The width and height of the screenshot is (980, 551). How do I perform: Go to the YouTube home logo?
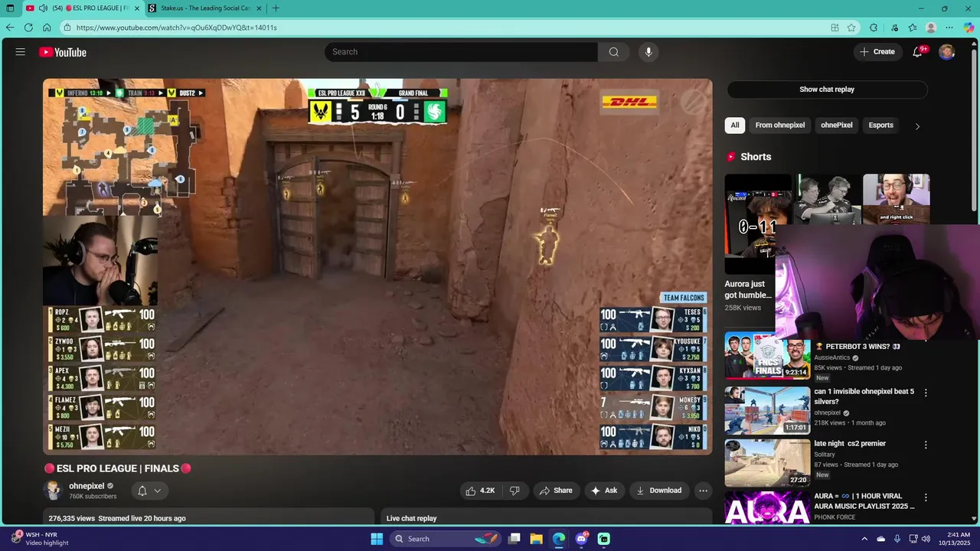[63, 52]
